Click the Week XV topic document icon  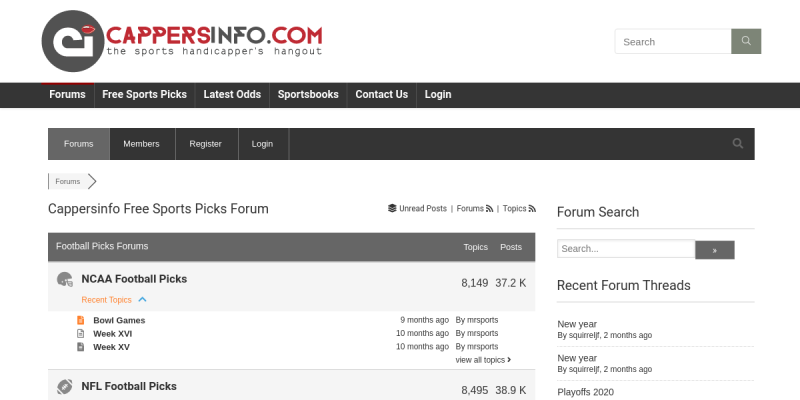coord(81,347)
